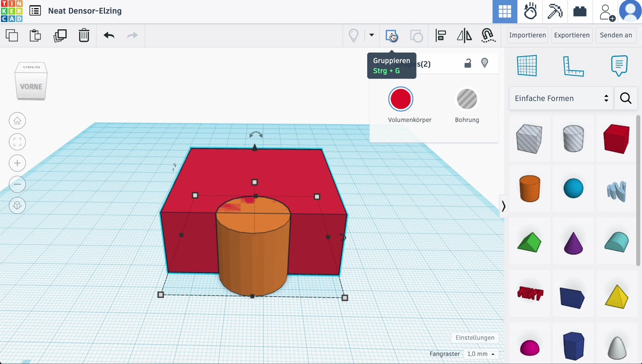Hide selected shapes via inspector lightbulb
Screen dimensions: 642x364
tap(485, 63)
